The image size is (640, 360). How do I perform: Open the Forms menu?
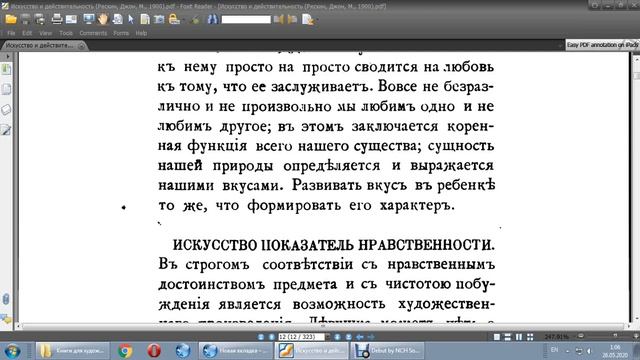[x=121, y=33]
